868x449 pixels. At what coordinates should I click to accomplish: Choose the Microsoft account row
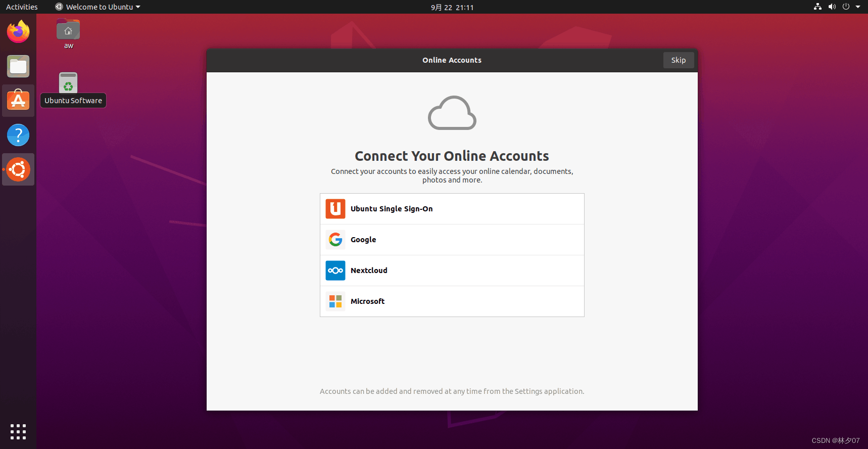coord(452,301)
